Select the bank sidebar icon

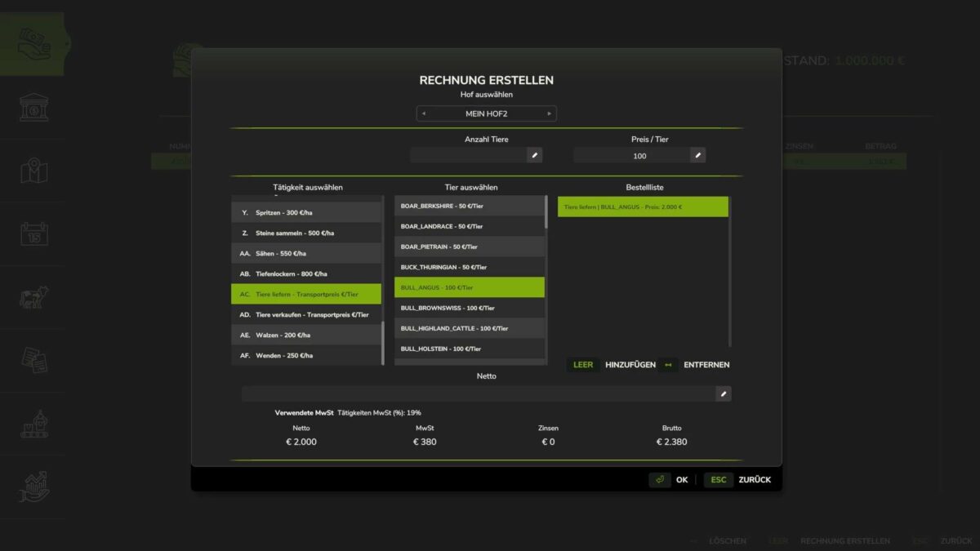[x=34, y=109]
